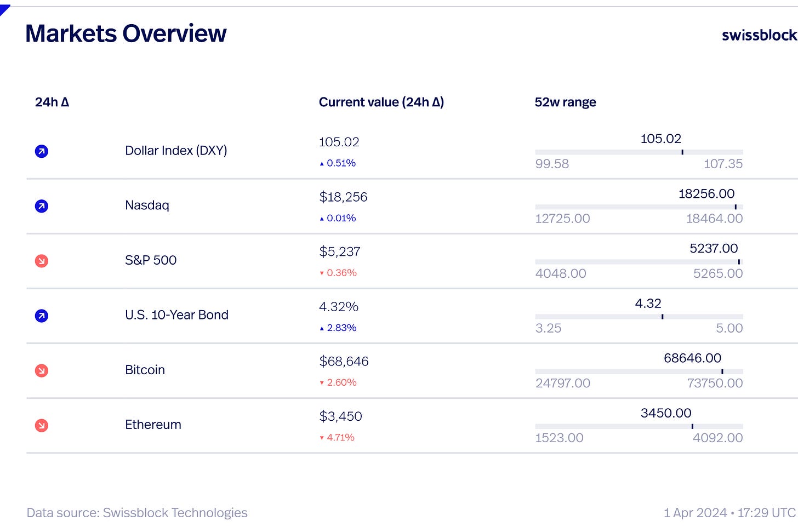Viewport: 798px width, 532px height.
Task: Click the 0.51% change for Dollar Index
Action: [x=338, y=163]
